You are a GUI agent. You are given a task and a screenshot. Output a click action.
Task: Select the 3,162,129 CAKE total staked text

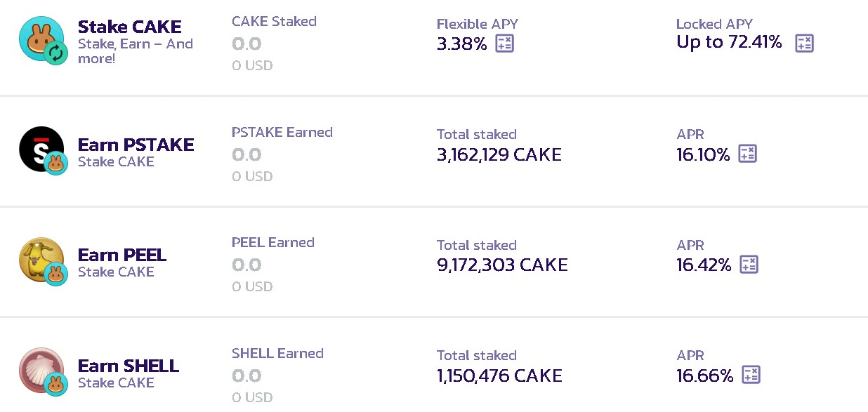coord(499,154)
